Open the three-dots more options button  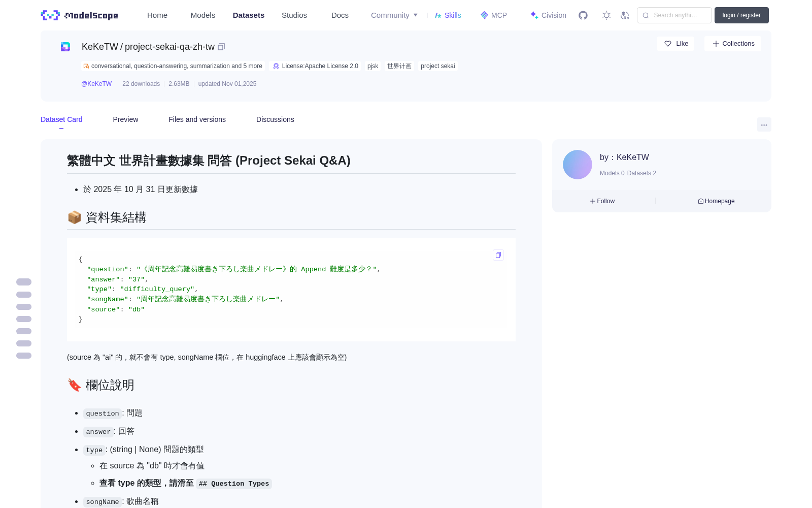pyautogui.click(x=764, y=124)
